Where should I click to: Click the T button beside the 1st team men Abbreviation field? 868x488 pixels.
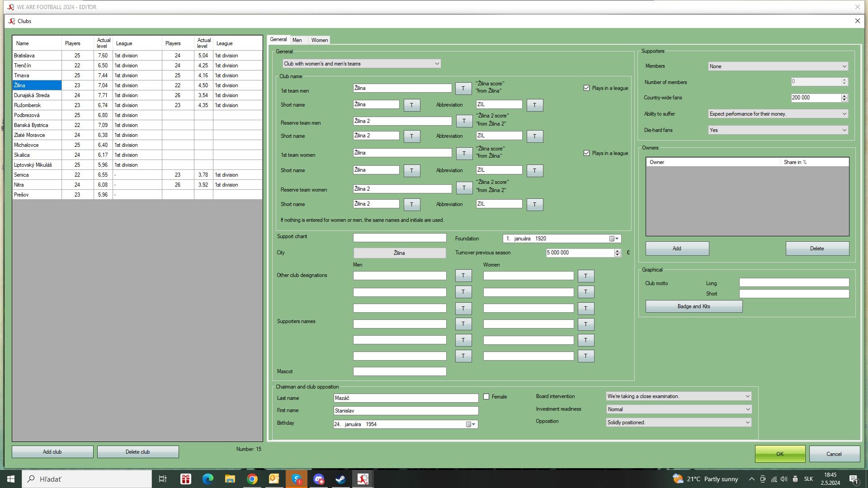click(534, 105)
